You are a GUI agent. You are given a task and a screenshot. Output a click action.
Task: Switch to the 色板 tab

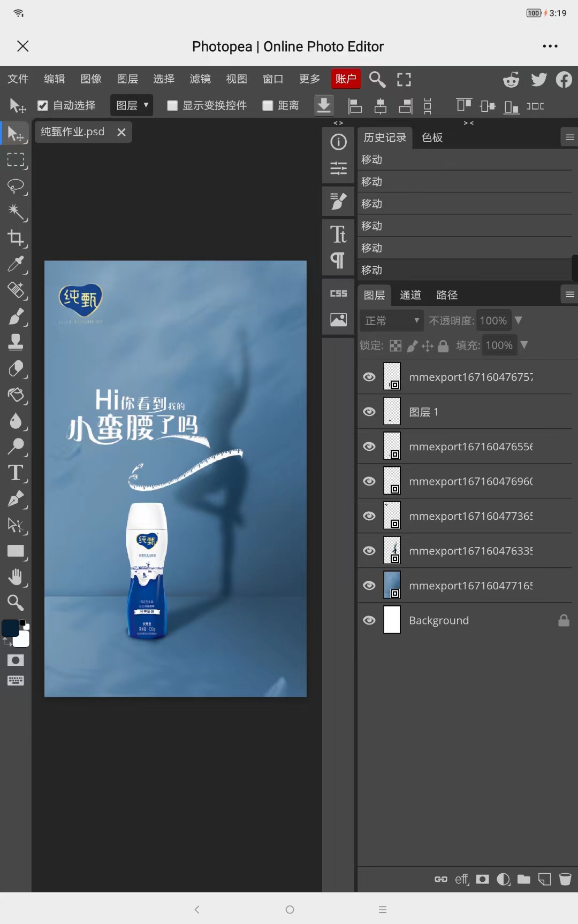(432, 137)
